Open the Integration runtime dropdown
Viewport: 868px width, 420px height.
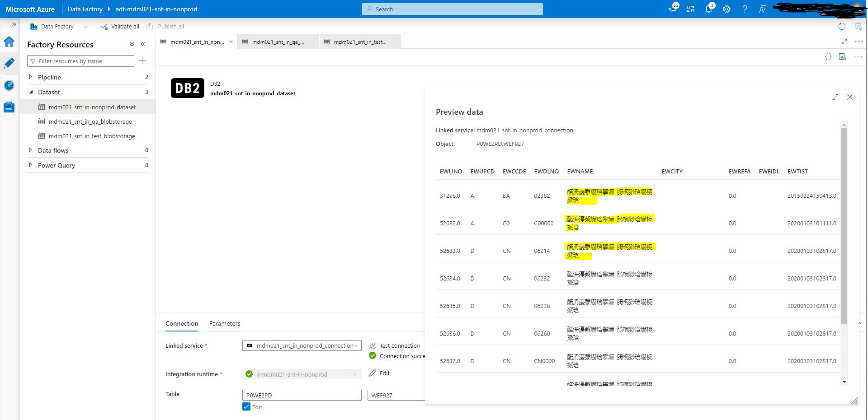[x=302, y=374]
